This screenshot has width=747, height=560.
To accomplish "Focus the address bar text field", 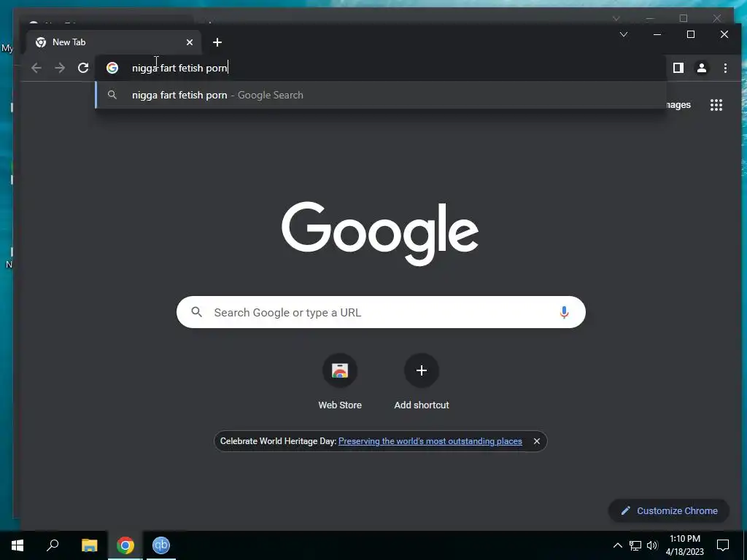I will click(381, 68).
